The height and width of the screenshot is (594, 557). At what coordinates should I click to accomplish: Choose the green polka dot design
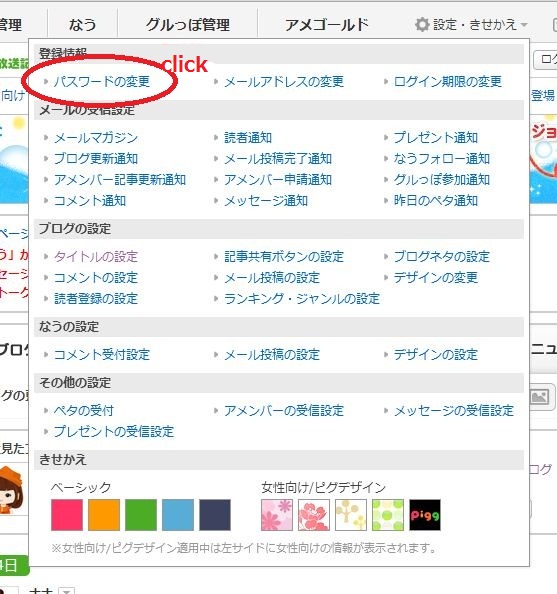point(388,515)
